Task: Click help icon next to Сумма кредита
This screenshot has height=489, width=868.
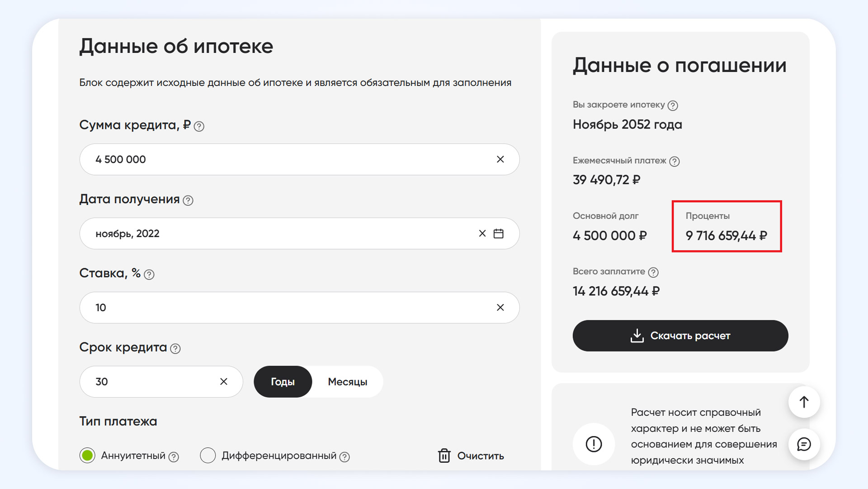Action: [x=199, y=126]
